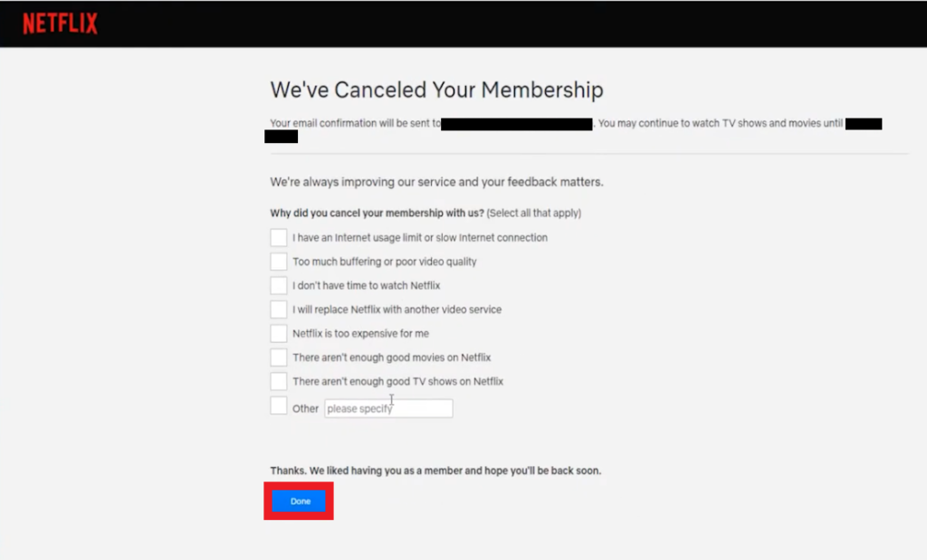This screenshot has height=560, width=927.
Task: Check "Too much buffering or poor video quality"
Action: coord(279,261)
